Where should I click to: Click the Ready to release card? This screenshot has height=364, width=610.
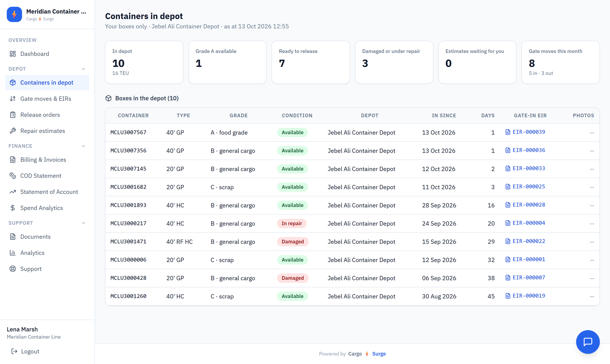pyautogui.click(x=311, y=62)
